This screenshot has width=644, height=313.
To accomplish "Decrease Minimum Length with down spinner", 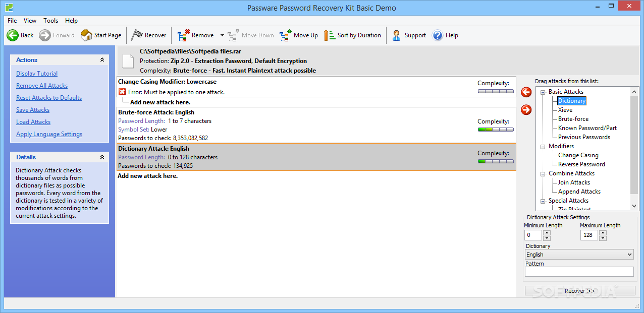I will (547, 238).
